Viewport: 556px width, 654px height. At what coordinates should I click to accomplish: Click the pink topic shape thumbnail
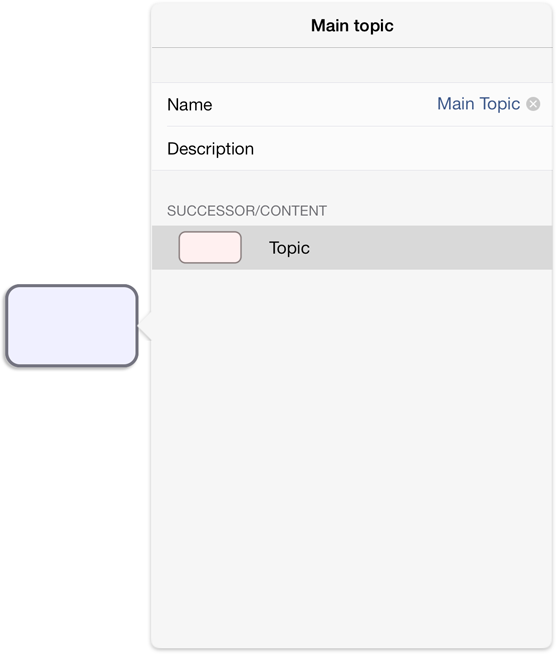click(210, 247)
